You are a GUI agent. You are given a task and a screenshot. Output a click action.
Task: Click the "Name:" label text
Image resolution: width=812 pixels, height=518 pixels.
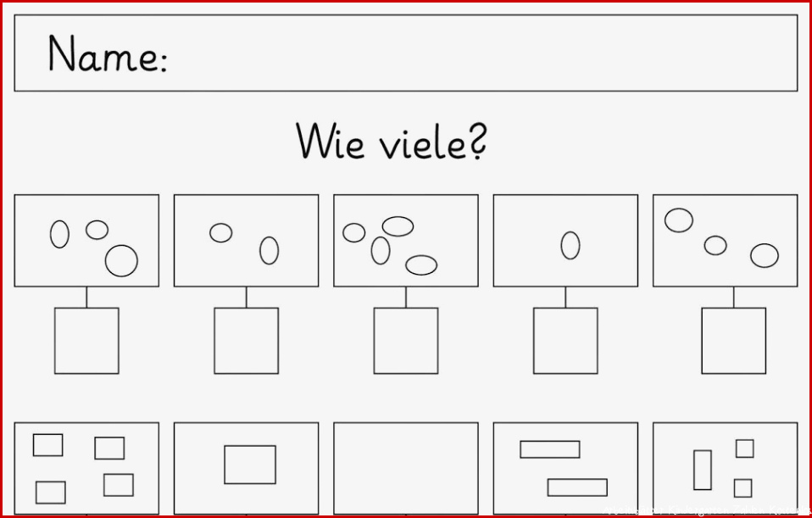108,54
